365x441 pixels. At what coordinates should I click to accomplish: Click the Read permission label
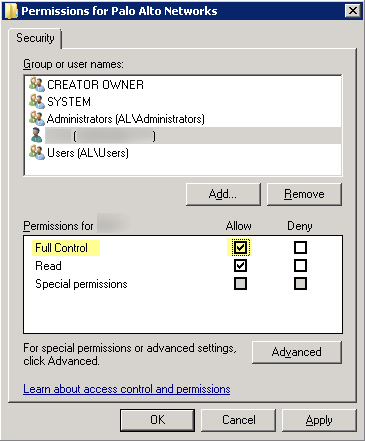pyautogui.click(x=48, y=266)
